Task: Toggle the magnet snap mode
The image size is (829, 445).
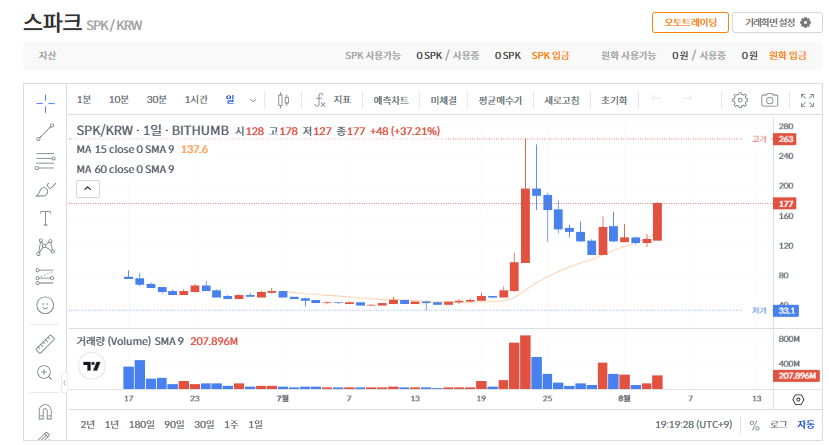Action: 45,411
